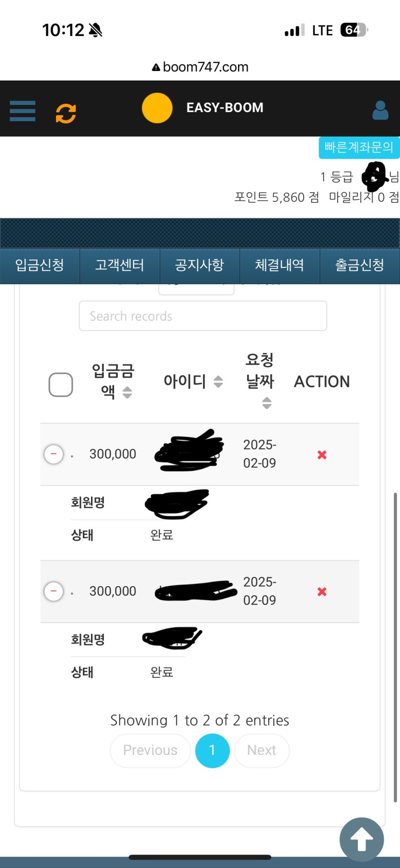Viewport: 400px width, 868px height.
Task: Tap the orange refresh icon
Action: 66,113
